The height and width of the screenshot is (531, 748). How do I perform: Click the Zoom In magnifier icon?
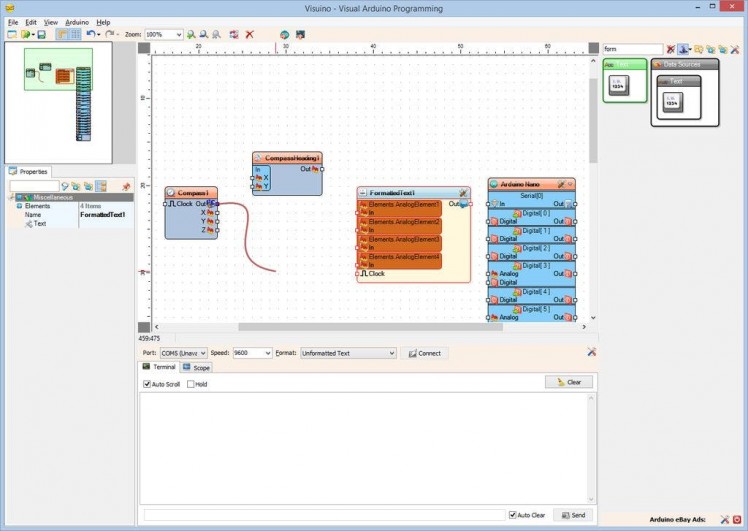191,34
